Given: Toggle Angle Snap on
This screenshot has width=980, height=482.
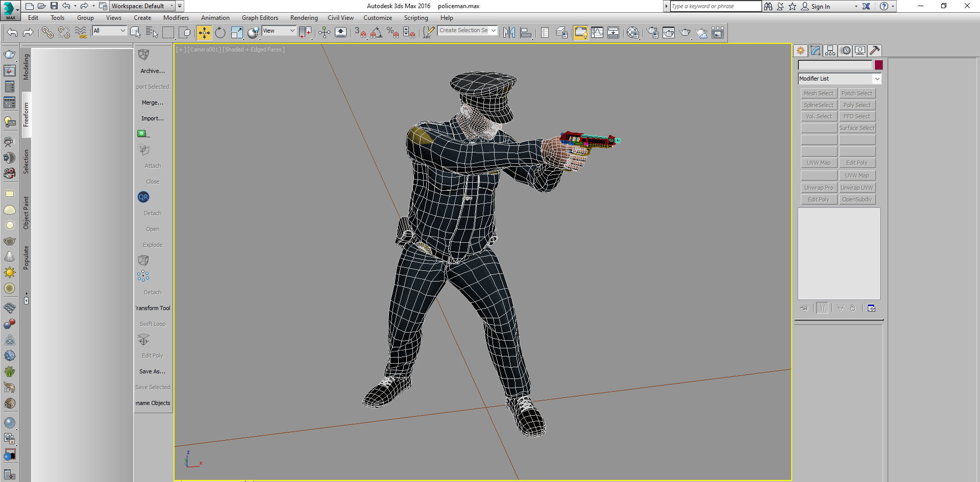Looking at the screenshot, I should [378, 32].
